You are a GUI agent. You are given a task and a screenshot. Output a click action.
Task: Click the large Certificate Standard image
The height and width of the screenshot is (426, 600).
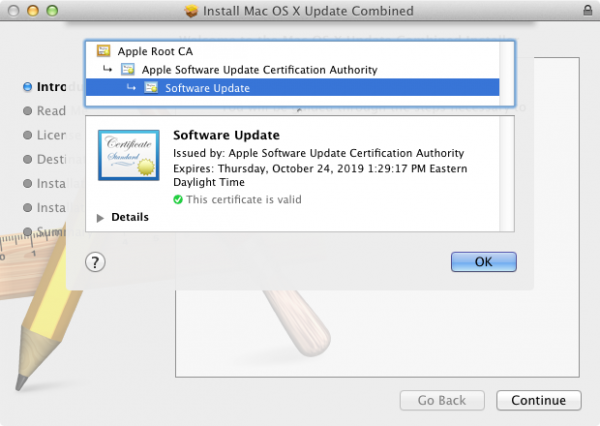pyautogui.click(x=129, y=155)
